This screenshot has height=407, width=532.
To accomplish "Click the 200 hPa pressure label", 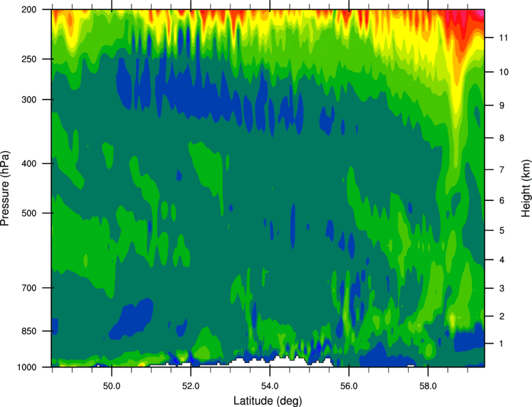I will tap(29, 9).
